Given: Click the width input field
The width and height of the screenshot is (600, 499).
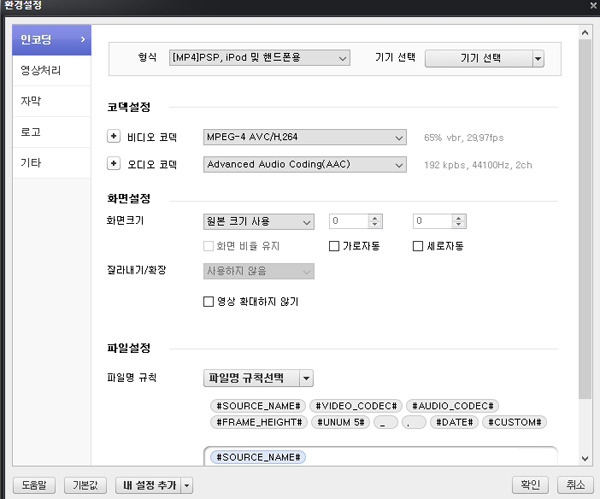Looking at the screenshot, I should click(349, 221).
